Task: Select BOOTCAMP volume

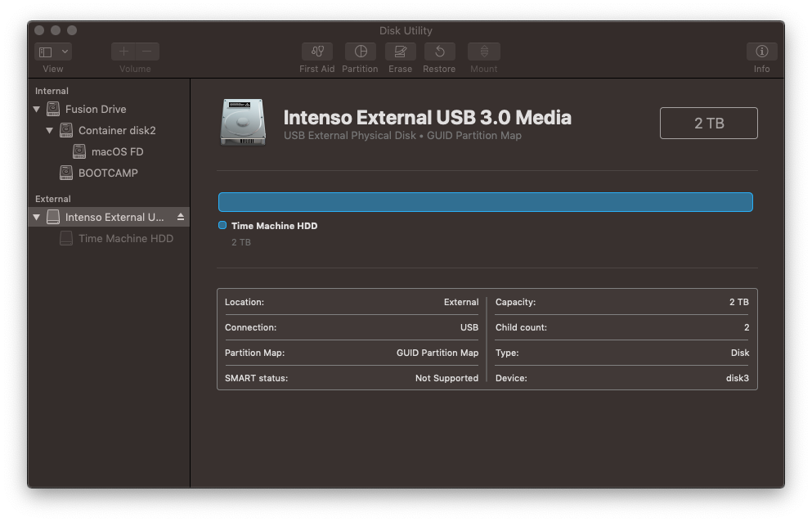Action: pyautogui.click(x=108, y=173)
